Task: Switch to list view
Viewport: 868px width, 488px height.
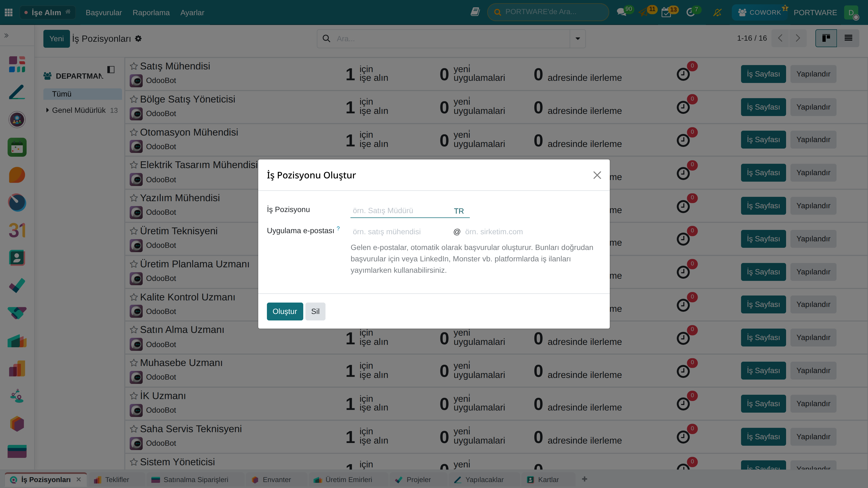Action: coord(848,38)
